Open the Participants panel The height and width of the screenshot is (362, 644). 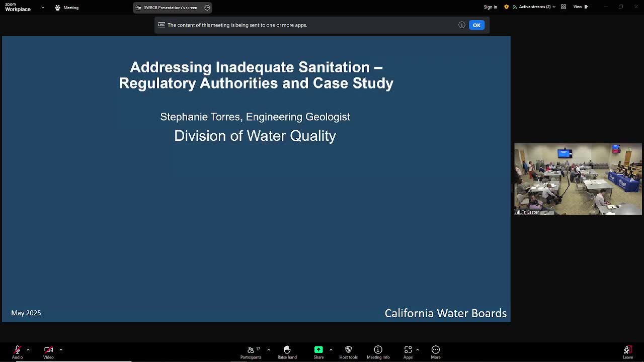pos(251,352)
